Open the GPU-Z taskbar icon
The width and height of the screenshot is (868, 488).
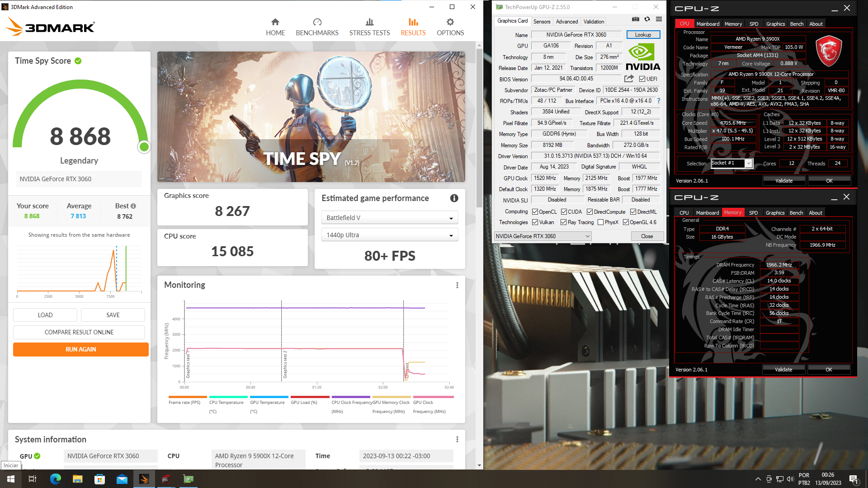pyautogui.click(x=189, y=479)
